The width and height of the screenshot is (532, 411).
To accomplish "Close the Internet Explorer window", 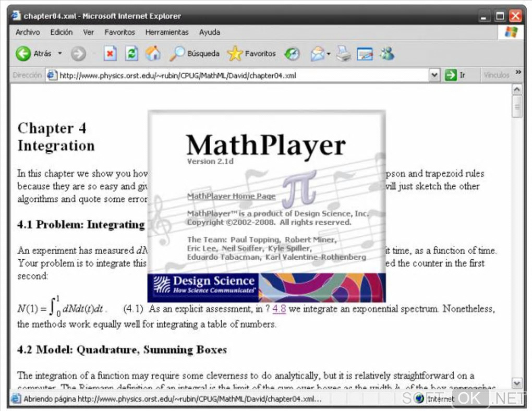I will [516, 16].
